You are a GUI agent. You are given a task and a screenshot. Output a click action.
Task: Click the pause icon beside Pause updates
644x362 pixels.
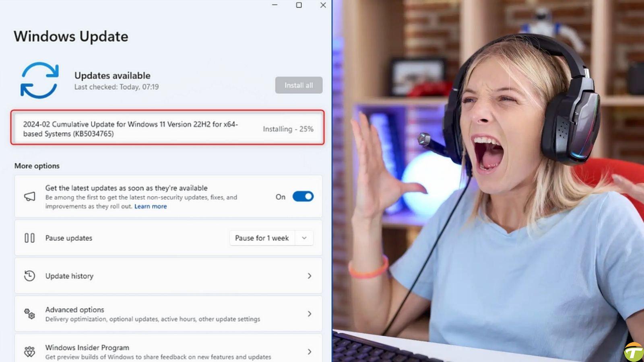tap(30, 238)
